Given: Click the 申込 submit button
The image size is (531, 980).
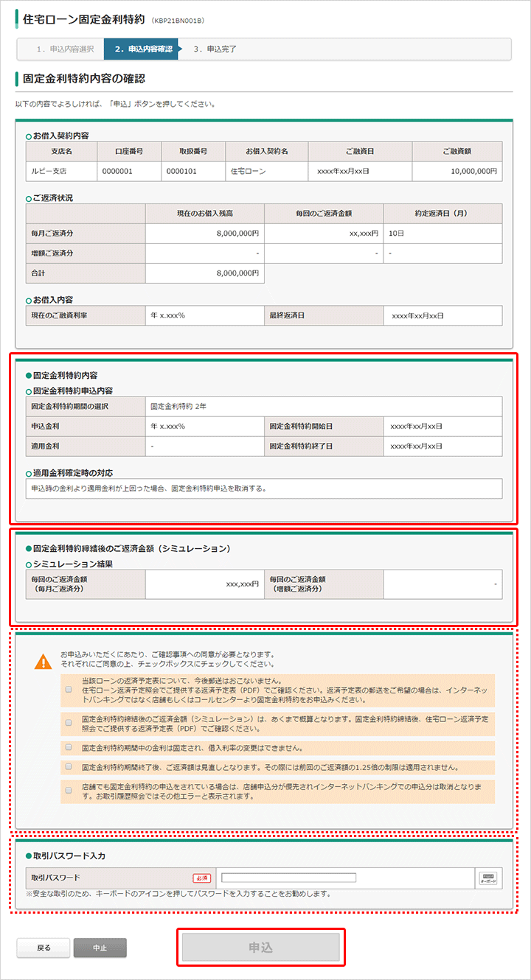Looking at the screenshot, I should (x=261, y=947).
